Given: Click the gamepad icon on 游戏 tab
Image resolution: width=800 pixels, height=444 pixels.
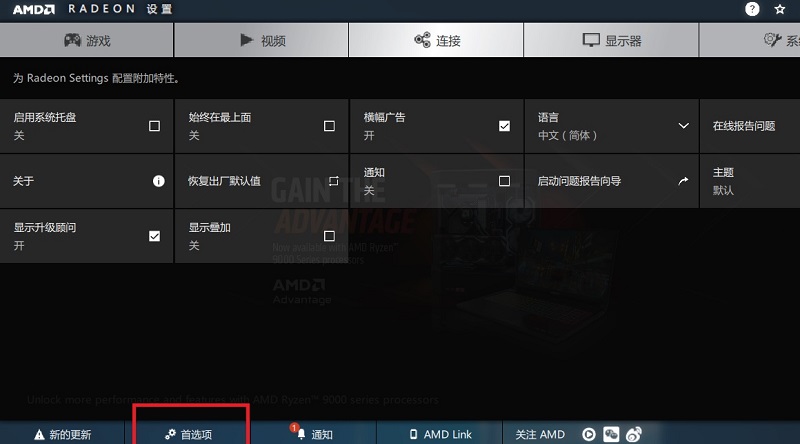Looking at the screenshot, I should (72, 40).
